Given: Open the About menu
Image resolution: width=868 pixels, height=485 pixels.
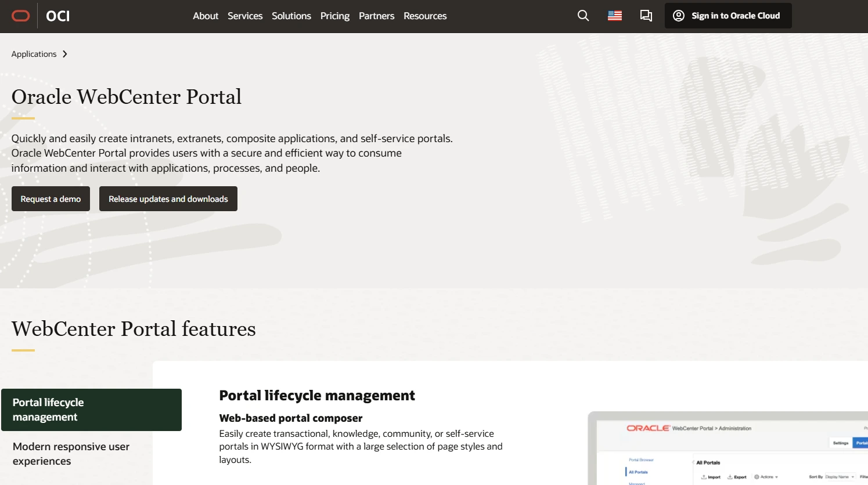Looking at the screenshot, I should tap(206, 16).
